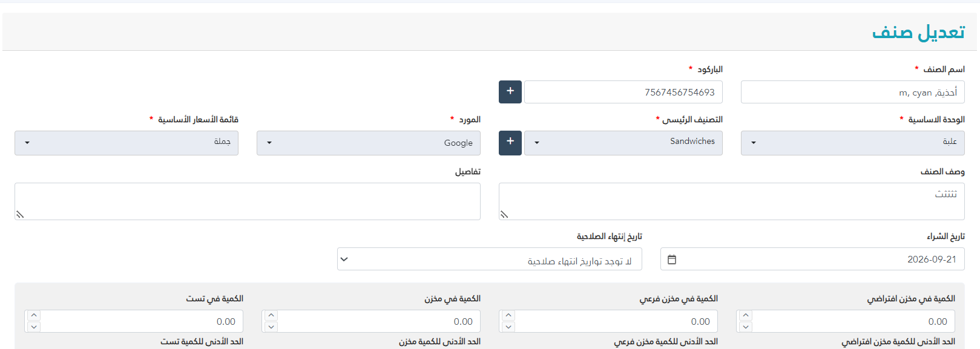
Task: Decrease quantity in افتراضي warehouse spinner
Action: [x=746, y=327]
